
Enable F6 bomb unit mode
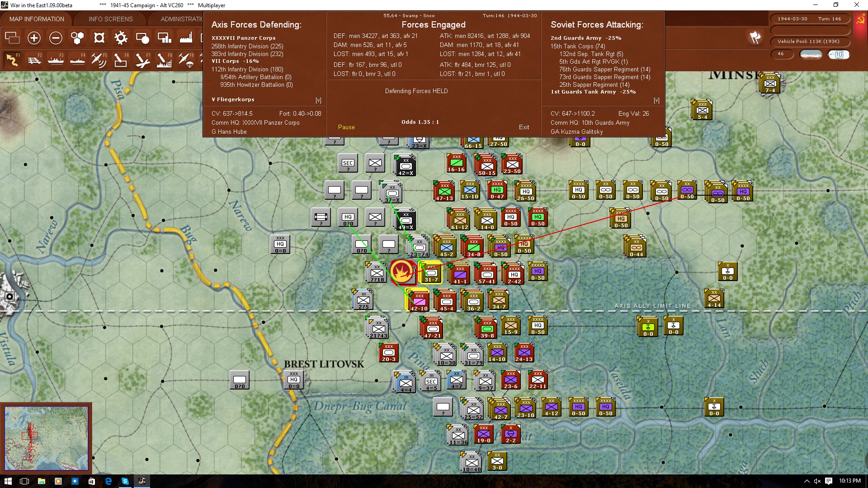pos(121,60)
